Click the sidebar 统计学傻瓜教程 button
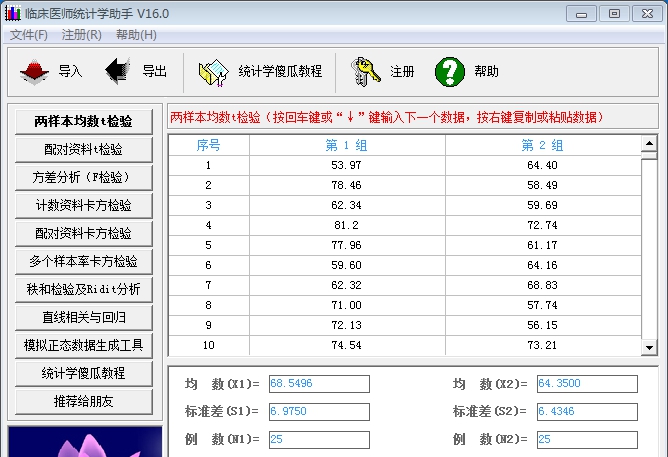 click(84, 374)
